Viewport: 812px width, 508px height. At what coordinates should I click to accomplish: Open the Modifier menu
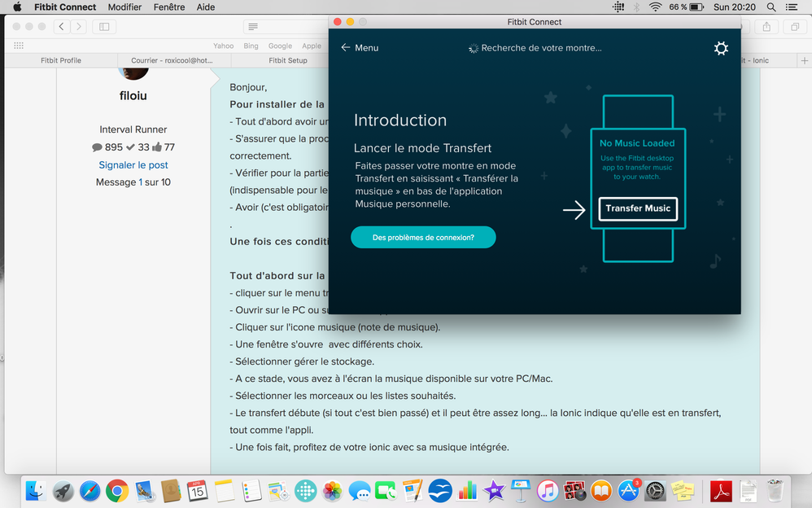pos(124,7)
